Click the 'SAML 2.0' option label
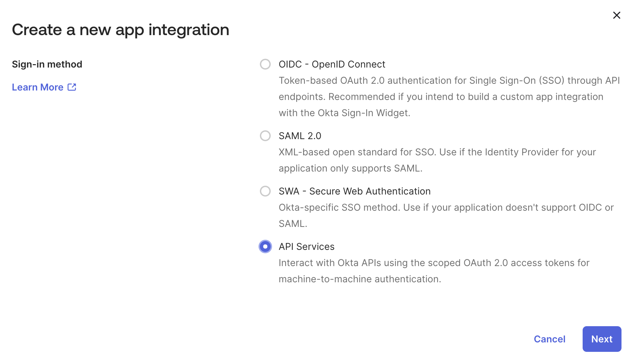This screenshot has height=364, width=634. tap(300, 136)
